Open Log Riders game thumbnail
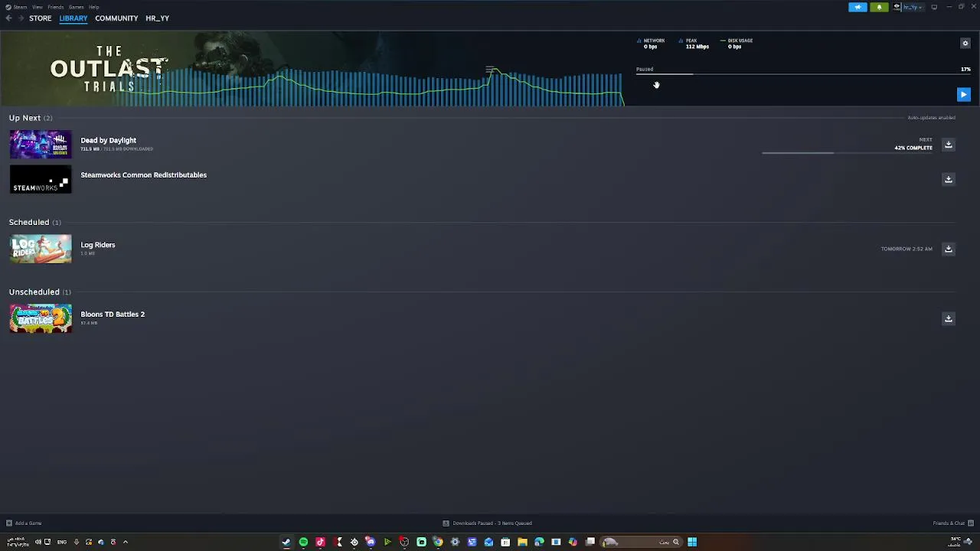The width and height of the screenshot is (980, 551). (41, 249)
